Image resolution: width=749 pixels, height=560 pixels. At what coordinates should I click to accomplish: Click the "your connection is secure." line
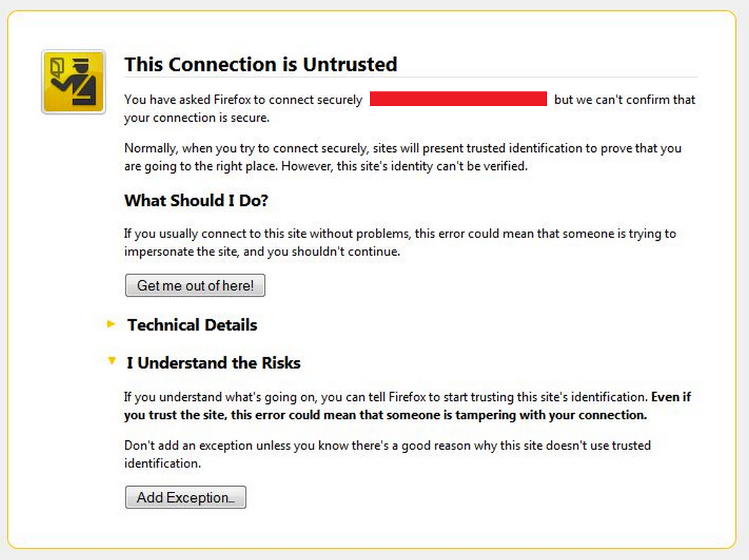coord(196,118)
